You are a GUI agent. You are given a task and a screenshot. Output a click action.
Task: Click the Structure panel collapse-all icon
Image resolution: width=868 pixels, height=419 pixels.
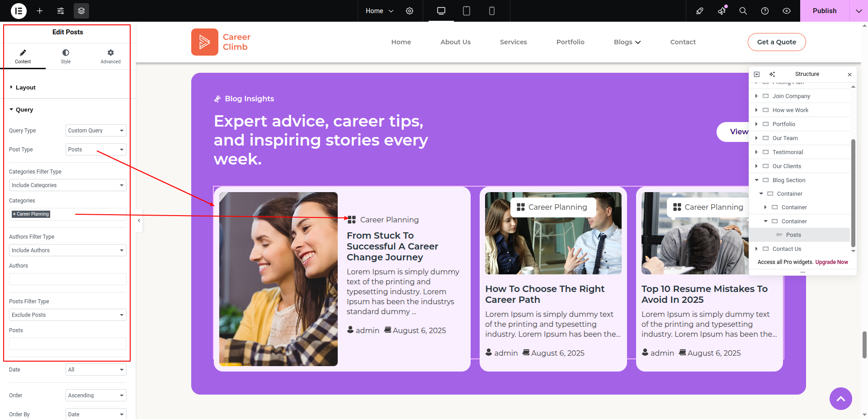click(x=757, y=74)
